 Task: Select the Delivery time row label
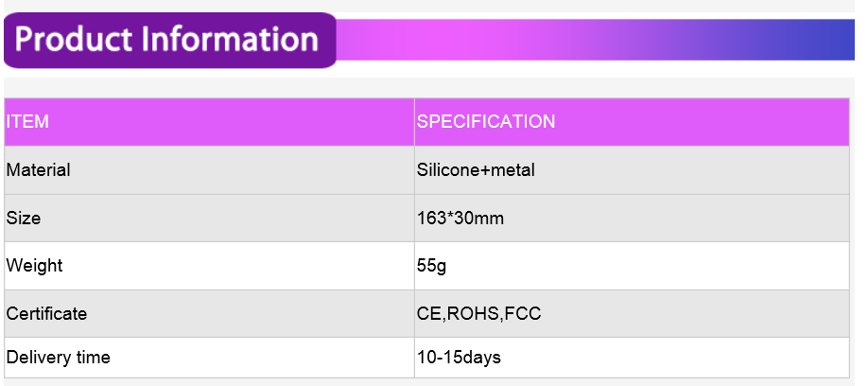(x=58, y=358)
